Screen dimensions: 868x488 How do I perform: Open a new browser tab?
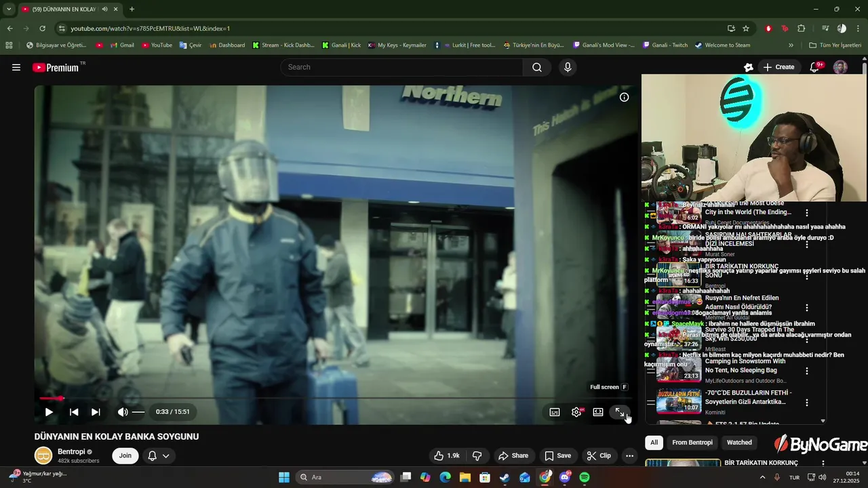tap(132, 9)
